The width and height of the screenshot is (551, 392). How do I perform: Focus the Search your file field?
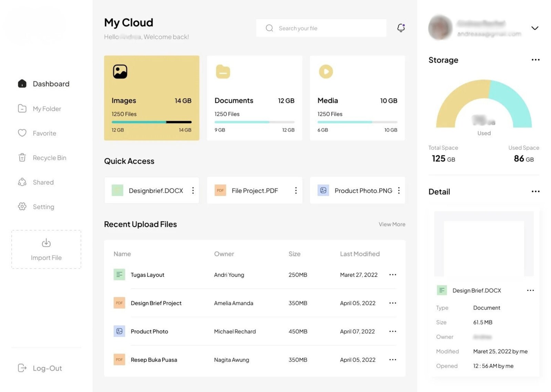pos(321,28)
